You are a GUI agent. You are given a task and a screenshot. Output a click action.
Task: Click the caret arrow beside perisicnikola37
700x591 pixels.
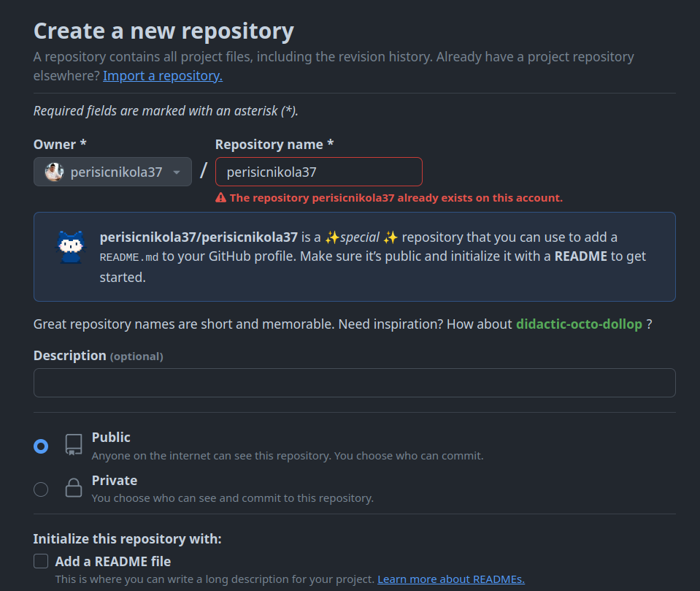click(x=175, y=171)
